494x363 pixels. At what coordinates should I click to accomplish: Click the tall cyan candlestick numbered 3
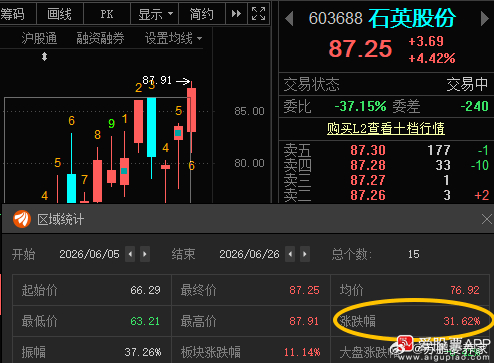[151, 127]
